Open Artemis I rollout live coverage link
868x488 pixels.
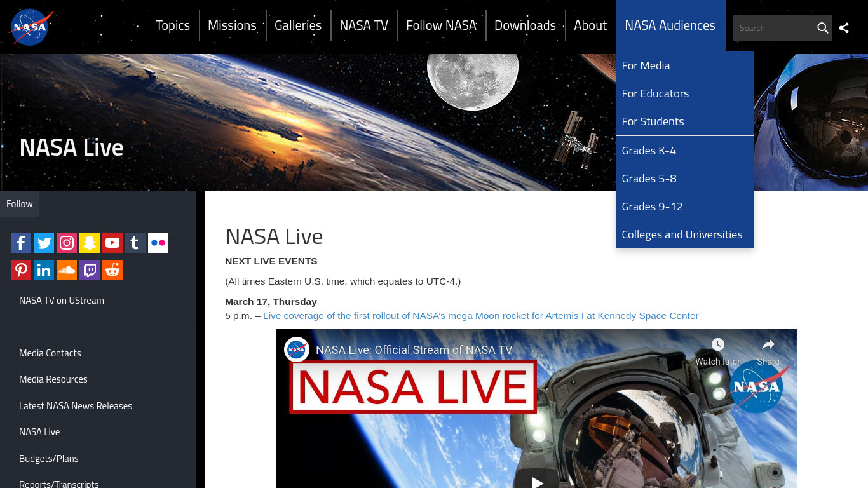[481, 316]
